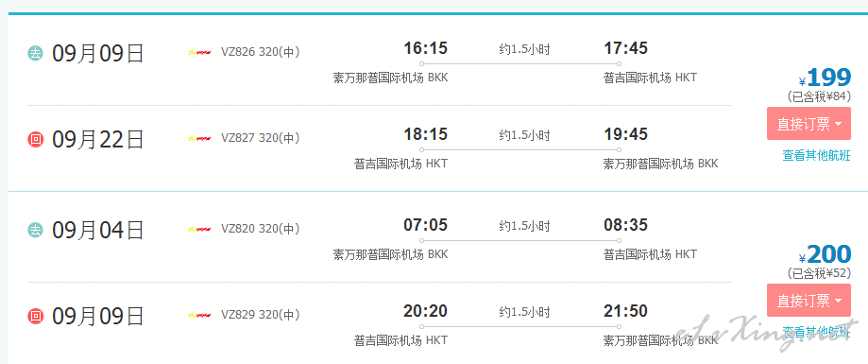Click the 07:05 to 08:35 route line

[x=520, y=240]
